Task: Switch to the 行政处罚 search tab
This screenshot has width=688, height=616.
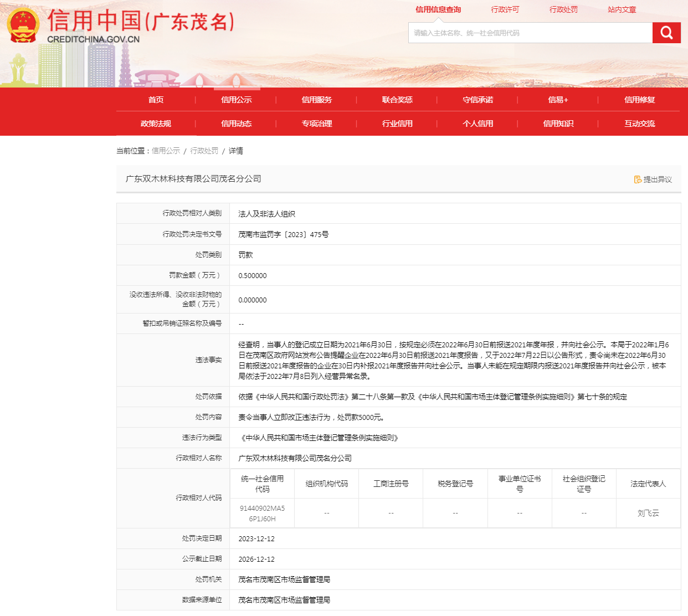Action: pos(563,9)
